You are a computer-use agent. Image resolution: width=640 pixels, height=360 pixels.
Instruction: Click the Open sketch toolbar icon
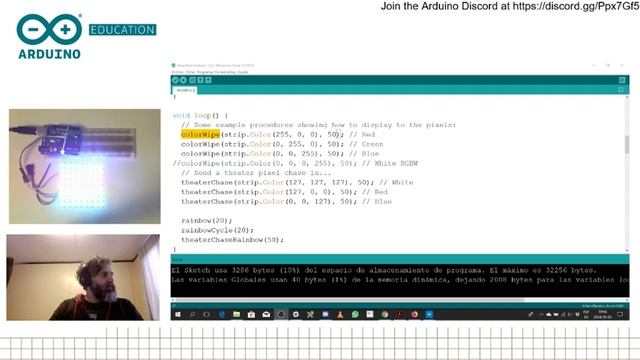(x=200, y=80)
